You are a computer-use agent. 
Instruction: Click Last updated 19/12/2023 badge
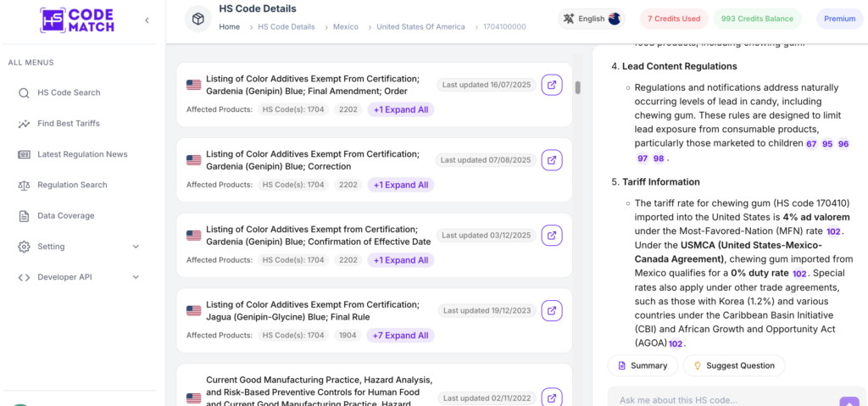(x=487, y=311)
